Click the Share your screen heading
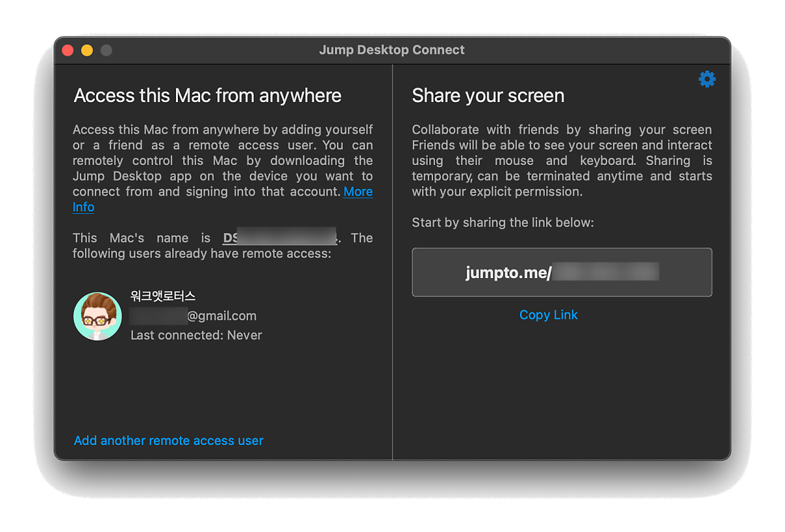 pos(488,96)
